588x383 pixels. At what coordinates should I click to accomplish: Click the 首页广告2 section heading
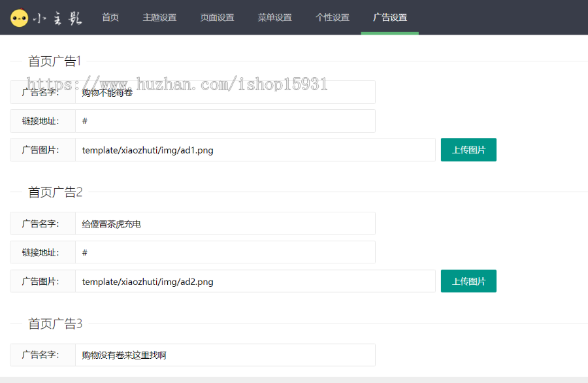point(55,192)
